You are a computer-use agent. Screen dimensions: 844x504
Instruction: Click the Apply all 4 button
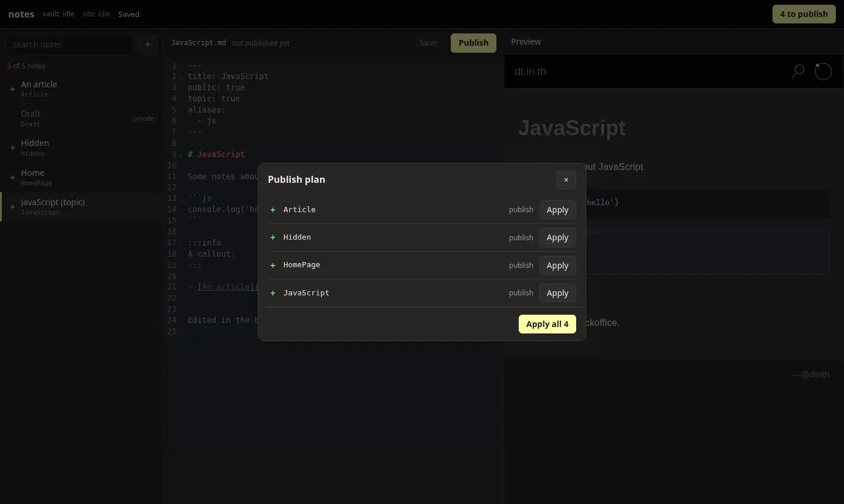[547, 324]
